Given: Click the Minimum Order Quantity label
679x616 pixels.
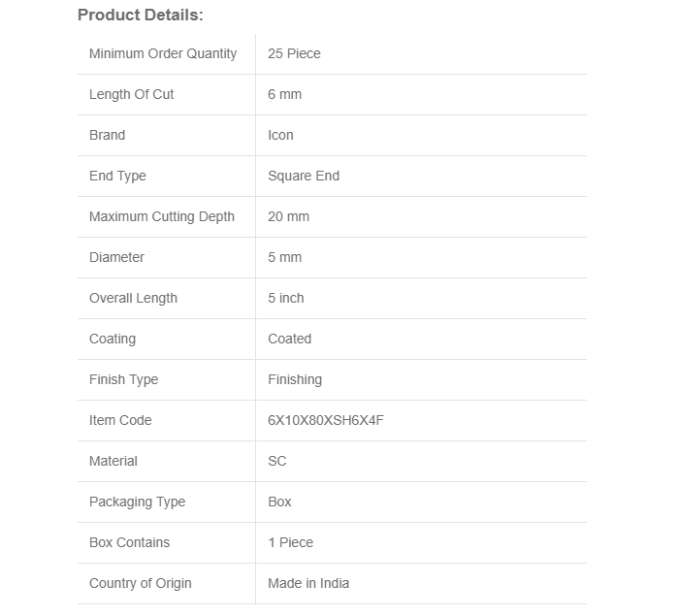Looking at the screenshot, I should (163, 54).
